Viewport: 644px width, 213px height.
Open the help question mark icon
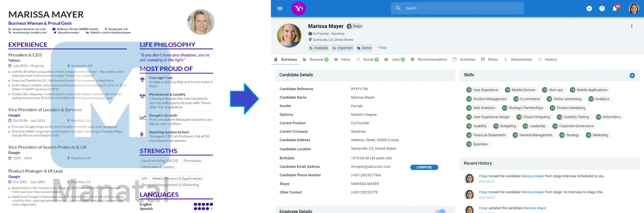[x=602, y=8]
